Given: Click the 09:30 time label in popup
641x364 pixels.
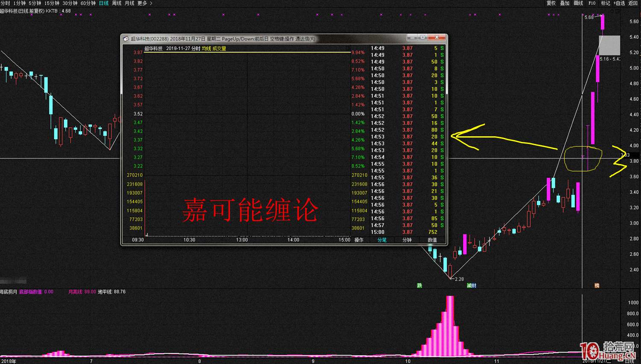Looking at the screenshot, I should click(x=138, y=240).
